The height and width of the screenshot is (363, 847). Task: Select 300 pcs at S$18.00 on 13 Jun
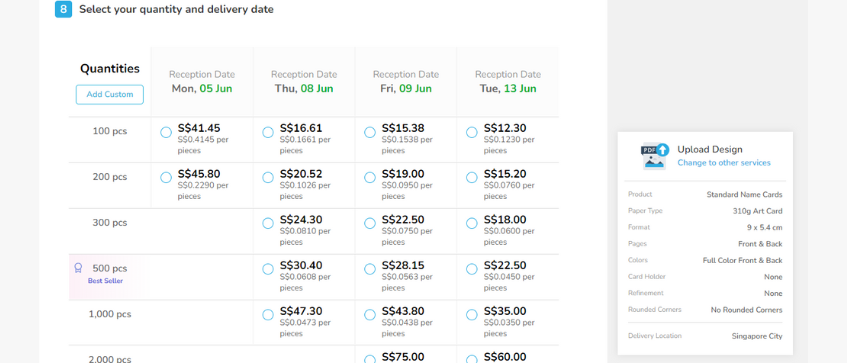tap(472, 224)
